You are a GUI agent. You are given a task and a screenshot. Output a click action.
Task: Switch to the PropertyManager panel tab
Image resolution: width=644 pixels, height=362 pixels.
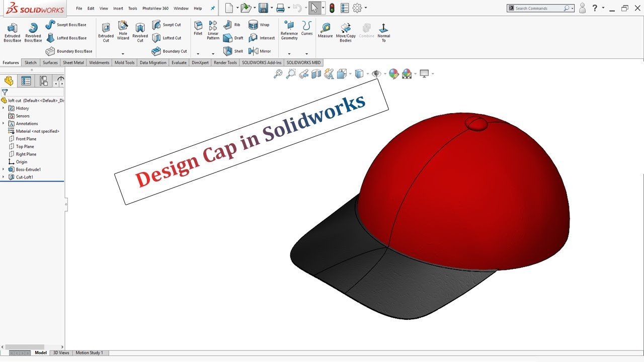(x=26, y=81)
